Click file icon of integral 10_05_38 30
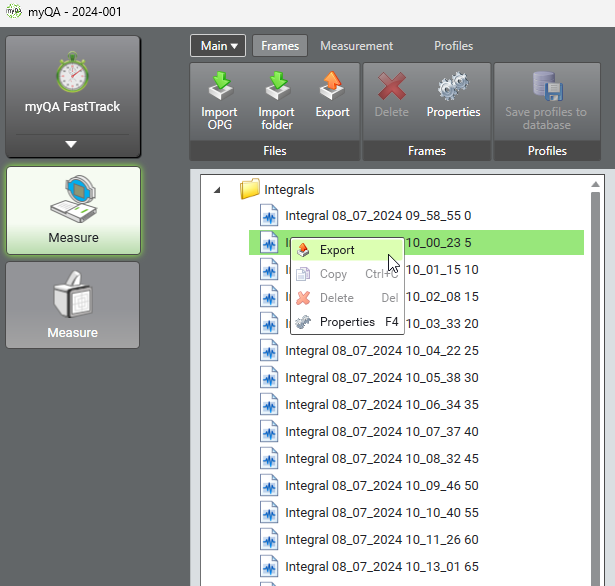 269,377
